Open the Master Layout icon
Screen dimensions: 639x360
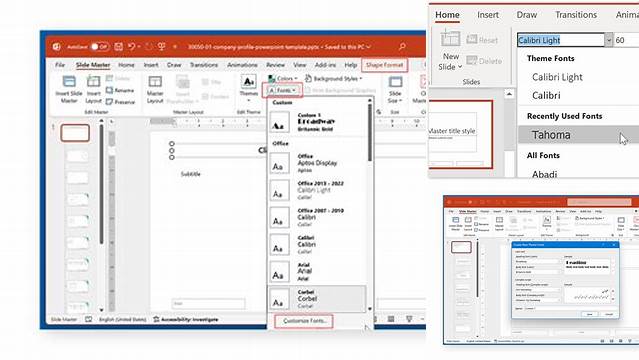155,82
